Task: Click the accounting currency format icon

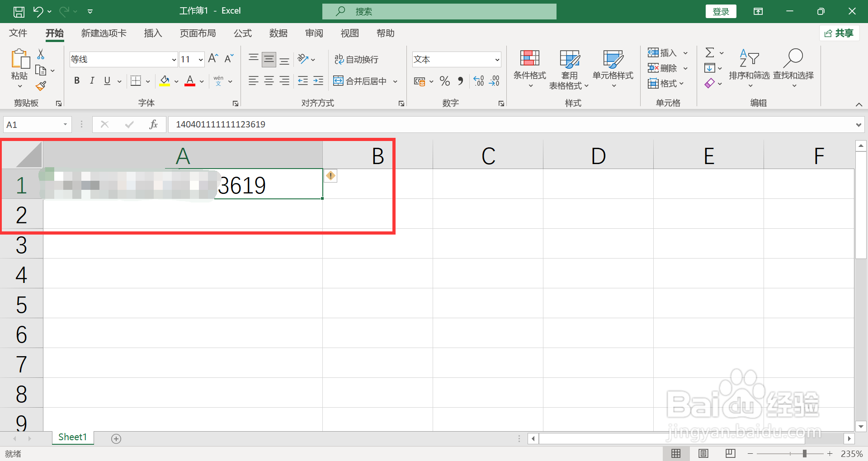Action: [x=420, y=81]
